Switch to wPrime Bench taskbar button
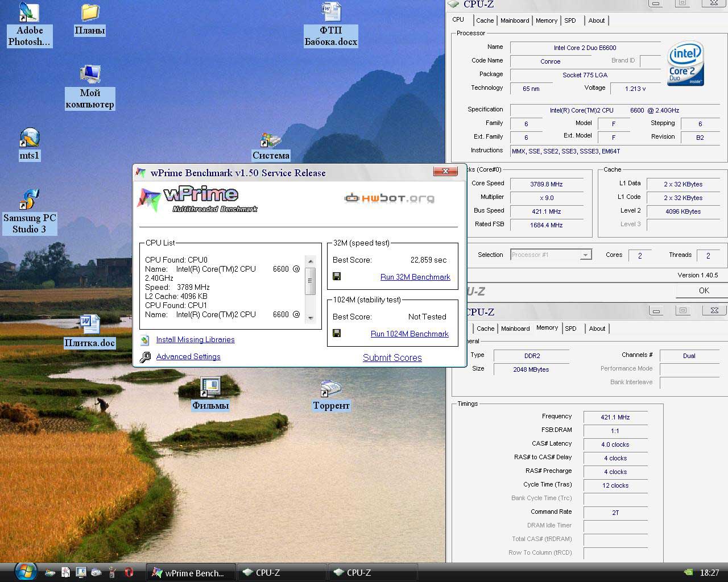 pyautogui.click(x=192, y=572)
